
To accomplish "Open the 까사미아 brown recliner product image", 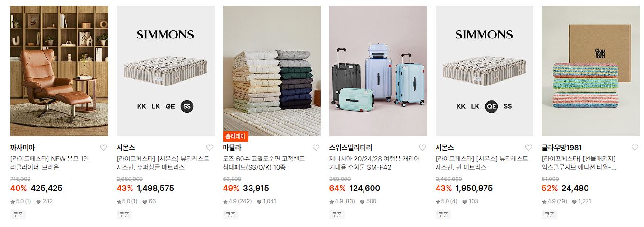I will click(59, 71).
